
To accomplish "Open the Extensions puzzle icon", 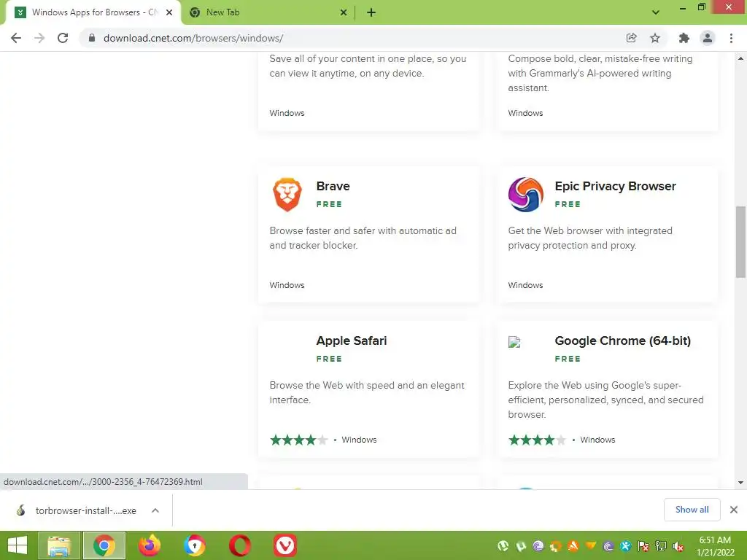I will (x=684, y=38).
